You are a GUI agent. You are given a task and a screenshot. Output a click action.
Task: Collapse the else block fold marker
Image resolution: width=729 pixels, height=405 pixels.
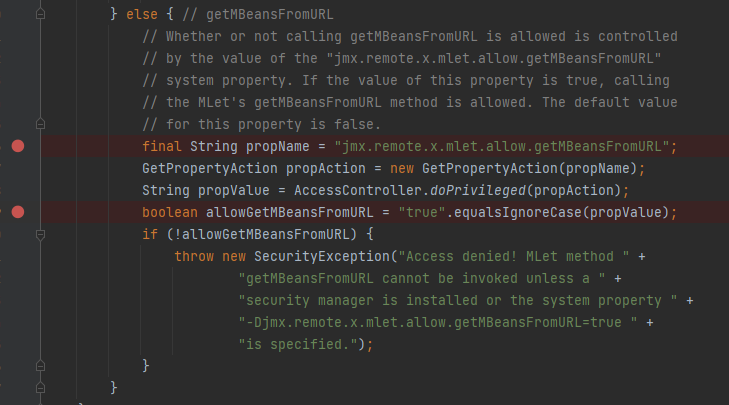coord(41,15)
